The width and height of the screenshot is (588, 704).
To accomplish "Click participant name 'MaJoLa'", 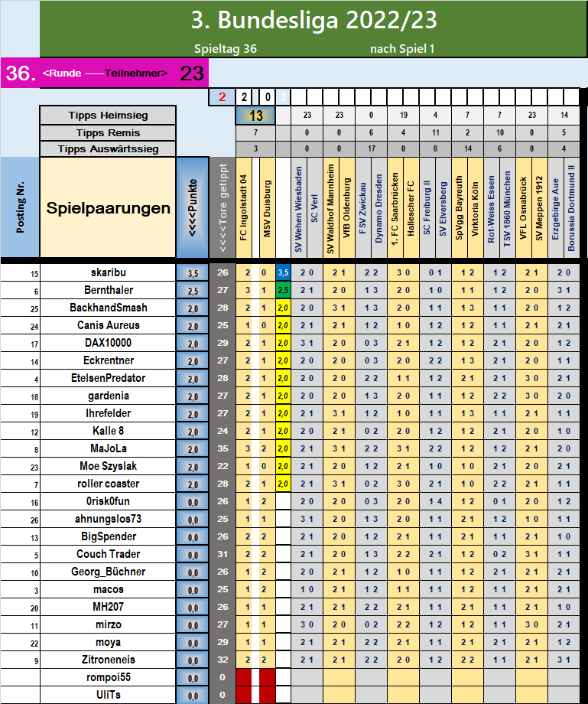I will click(x=108, y=448).
